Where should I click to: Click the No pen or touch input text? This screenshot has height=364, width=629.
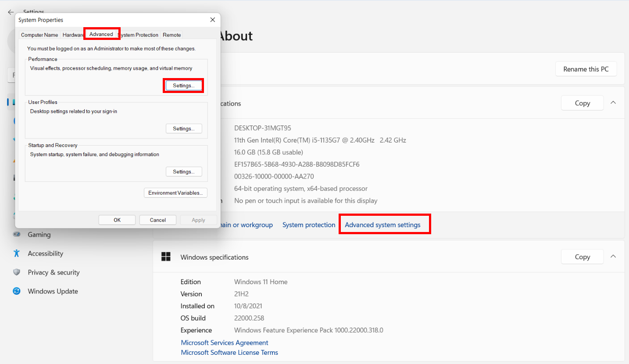click(306, 200)
